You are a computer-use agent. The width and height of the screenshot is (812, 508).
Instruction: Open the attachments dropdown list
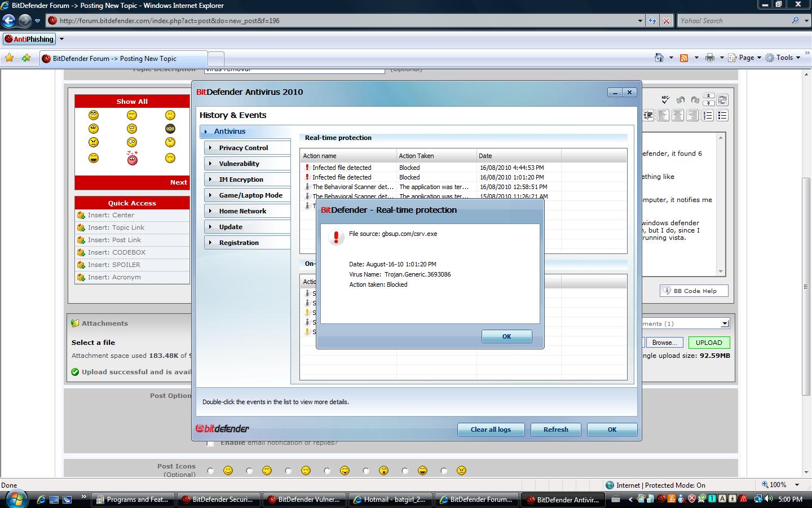click(725, 323)
